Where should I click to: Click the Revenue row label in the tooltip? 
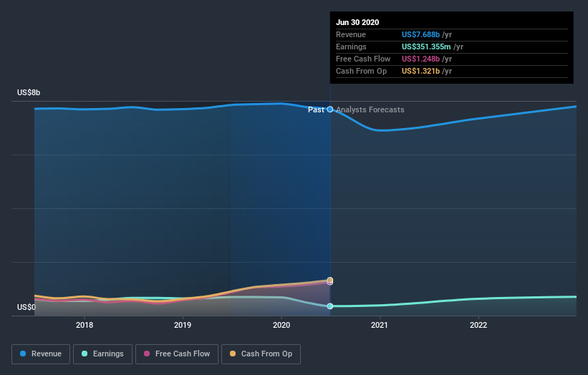coord(351,34)
